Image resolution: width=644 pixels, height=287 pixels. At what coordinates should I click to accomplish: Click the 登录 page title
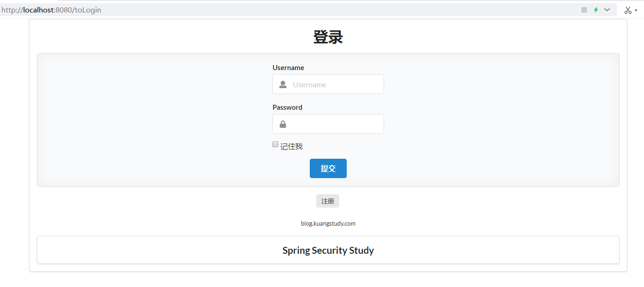point(328,37)
